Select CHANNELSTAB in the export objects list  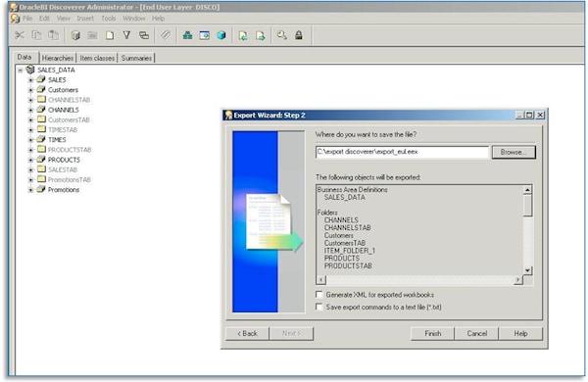point(347,227)
